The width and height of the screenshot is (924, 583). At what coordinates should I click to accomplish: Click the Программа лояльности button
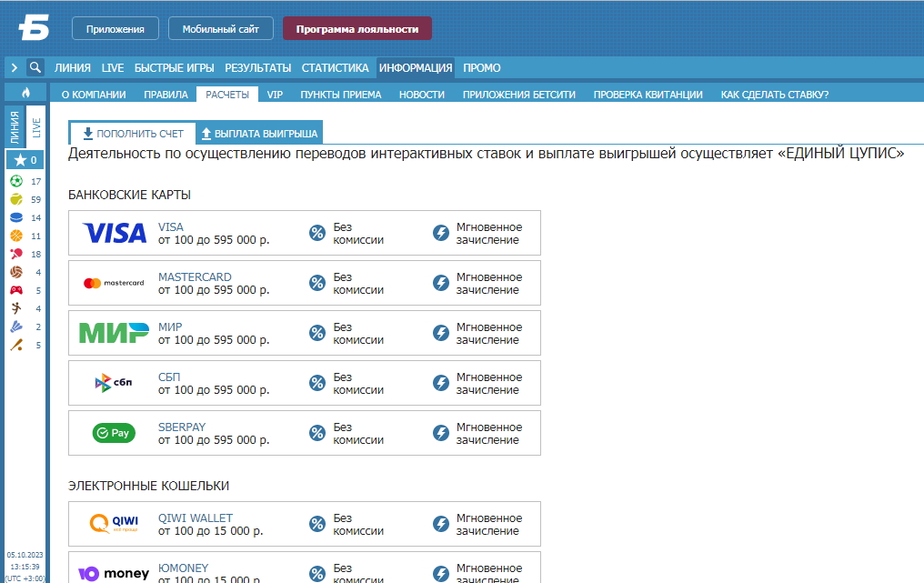pos(357,28)
